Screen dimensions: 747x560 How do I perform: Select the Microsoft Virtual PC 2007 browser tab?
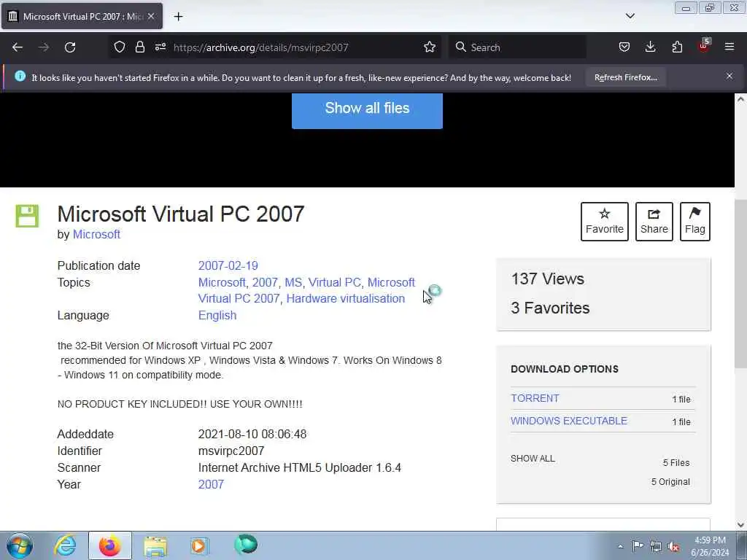tap(82, 16)
